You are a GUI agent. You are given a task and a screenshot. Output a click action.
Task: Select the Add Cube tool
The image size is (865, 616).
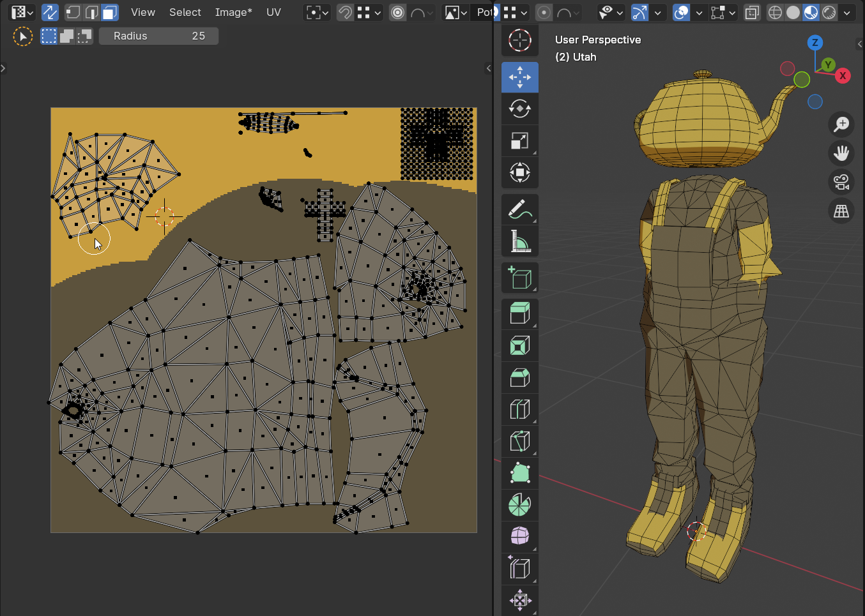(520, 278)
